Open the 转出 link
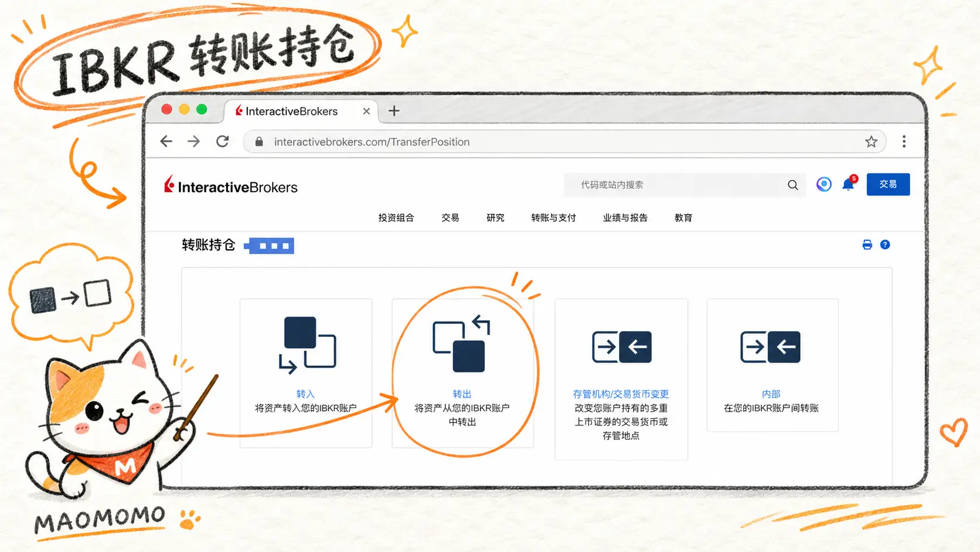Image resolution: width=980 pixels, height=552 pixels. [x=462, y=394]
